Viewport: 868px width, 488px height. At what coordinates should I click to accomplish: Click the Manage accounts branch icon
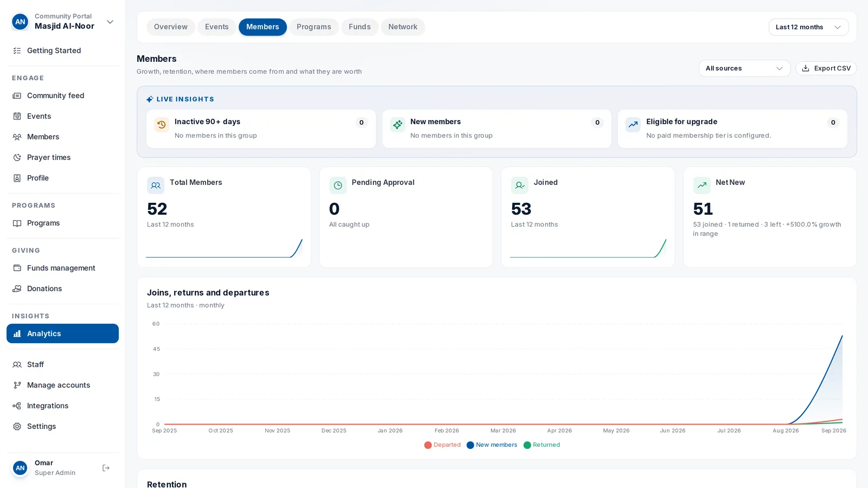point(17,385)
